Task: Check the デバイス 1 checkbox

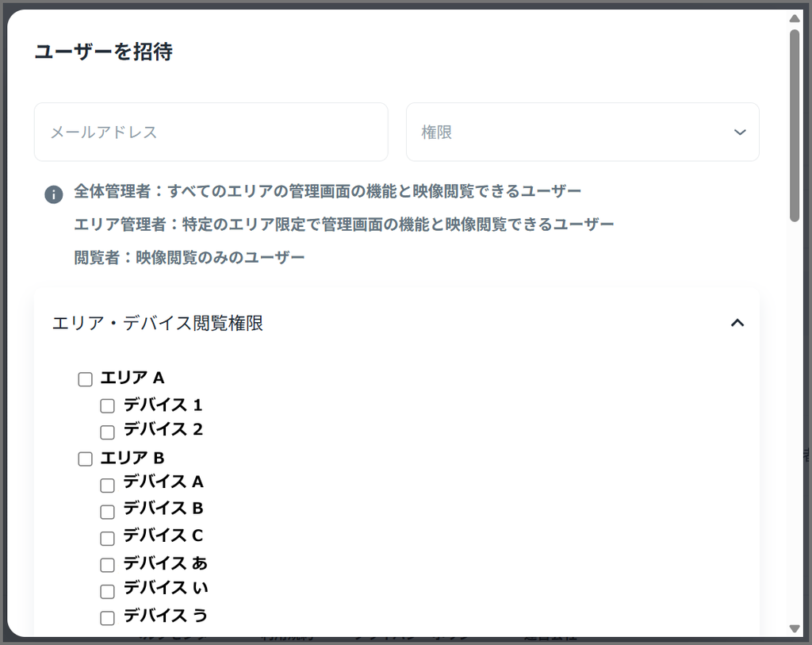Action: [x=107, y=405]
